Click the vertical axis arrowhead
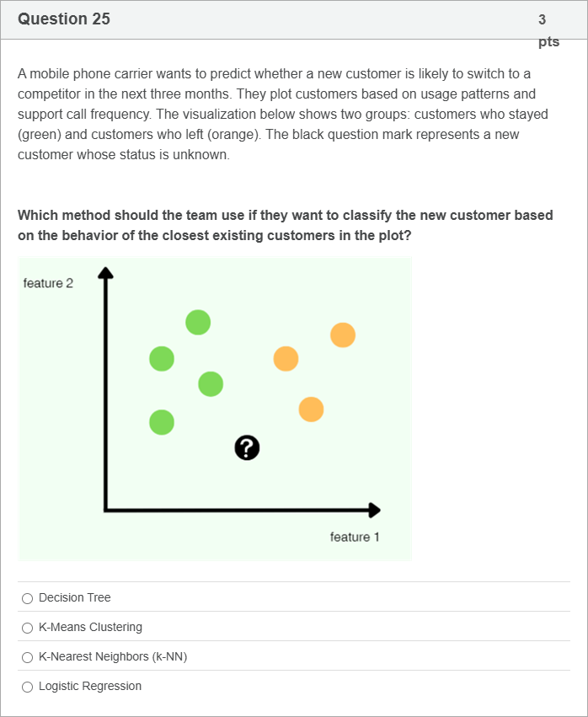Screen dimensions: 588x717 (105, 273)
